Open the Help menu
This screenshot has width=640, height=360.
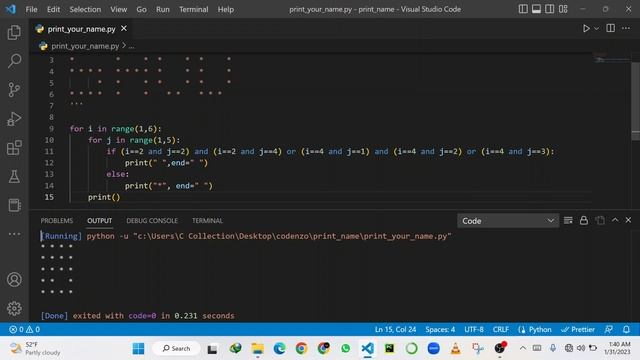(226, 9)
